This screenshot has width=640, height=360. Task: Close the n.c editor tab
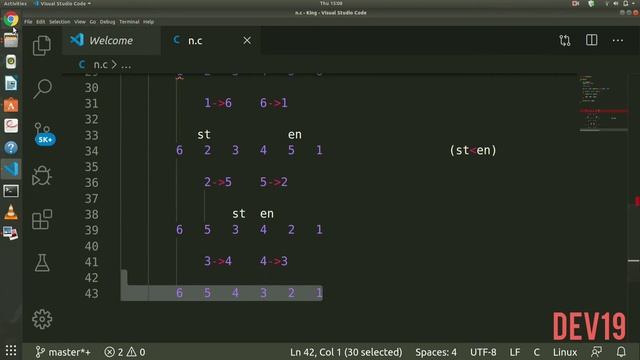point(247,40)
